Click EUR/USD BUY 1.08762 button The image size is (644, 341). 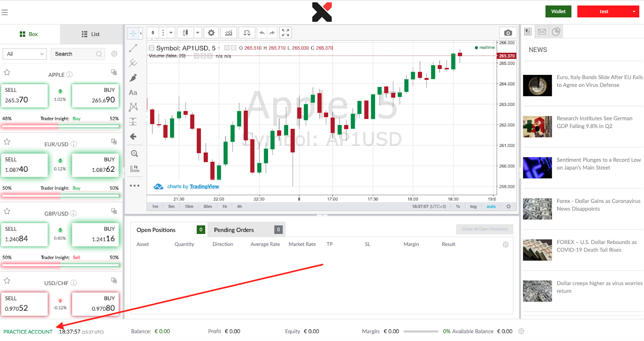coord(95,165)
